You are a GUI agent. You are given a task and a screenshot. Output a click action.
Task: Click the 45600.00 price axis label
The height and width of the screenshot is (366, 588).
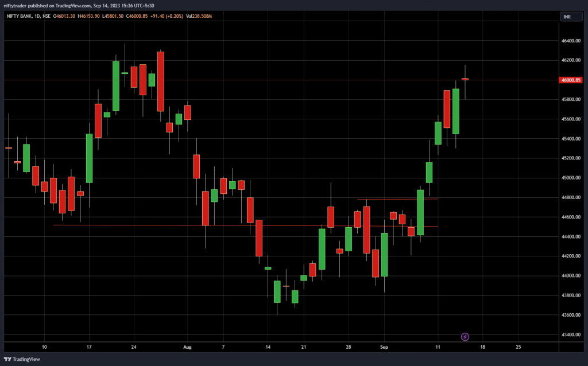coord(571,119)
